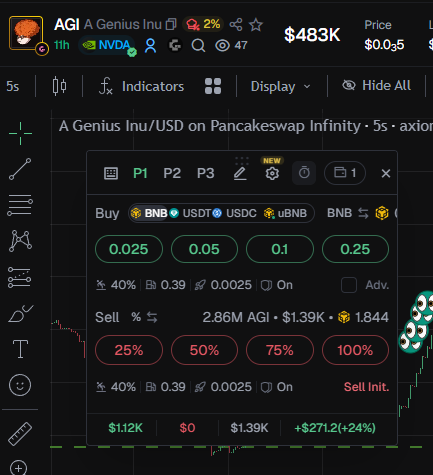Buy 0.25 BNB amount
This screenshot has height=475, width=433.
click(355, 249)
